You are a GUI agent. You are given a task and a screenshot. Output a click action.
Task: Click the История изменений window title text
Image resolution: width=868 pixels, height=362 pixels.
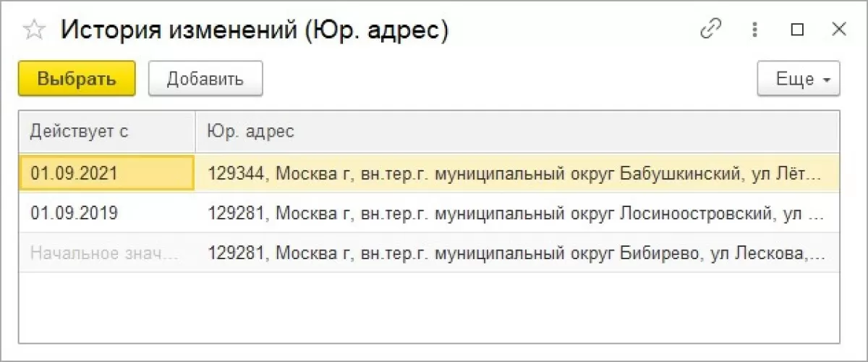point(255,30)
